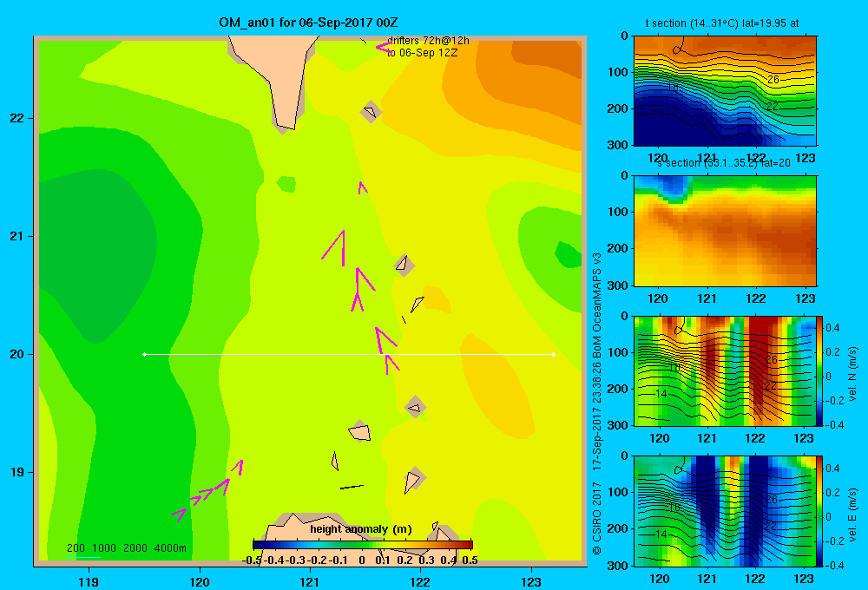Click contour label 26 in temperature section
The width and height of the screenshot is (868, 590).
click(x=773, y=80)
